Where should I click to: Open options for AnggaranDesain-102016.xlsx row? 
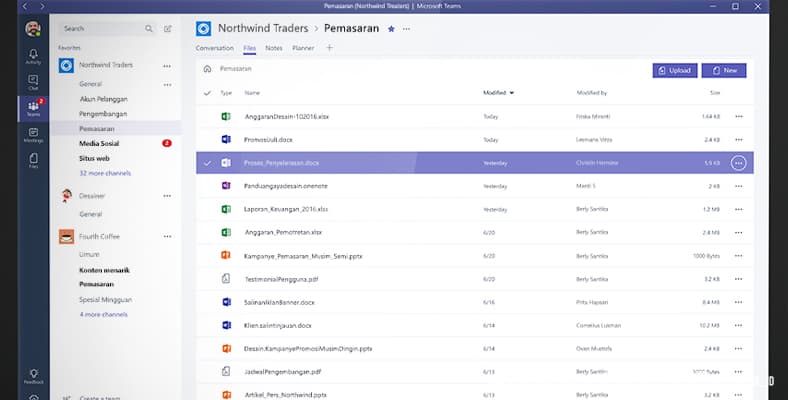pos(739,117)
